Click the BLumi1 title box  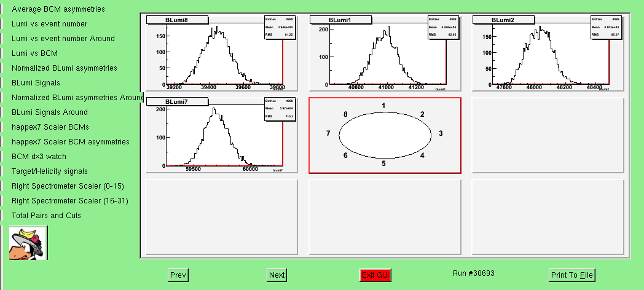click(340, 20)
